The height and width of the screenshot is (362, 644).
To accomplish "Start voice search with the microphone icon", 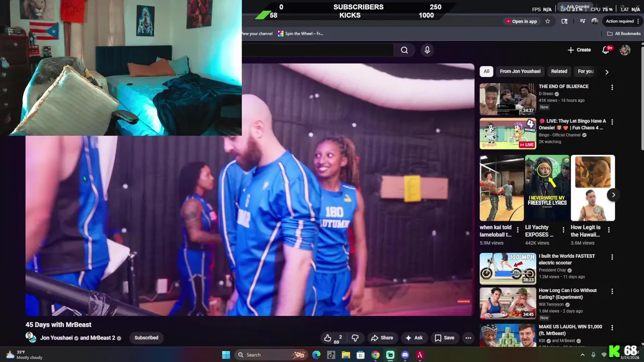I will click(427, 50).
